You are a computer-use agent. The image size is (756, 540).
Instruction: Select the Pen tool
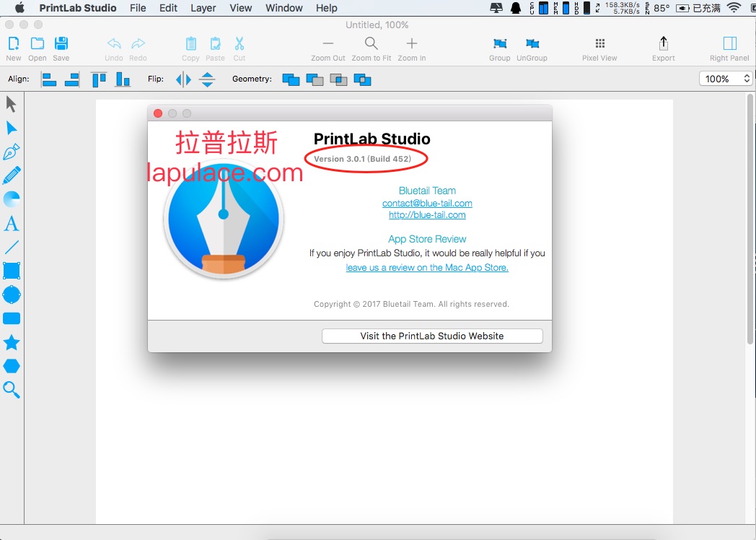[x=12, y=152]
